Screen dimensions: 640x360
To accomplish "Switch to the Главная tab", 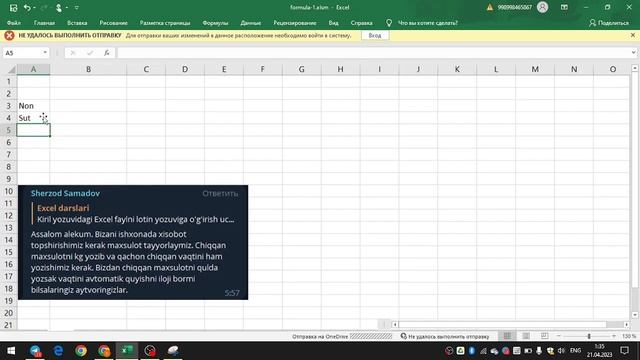I will coord(44,23).
